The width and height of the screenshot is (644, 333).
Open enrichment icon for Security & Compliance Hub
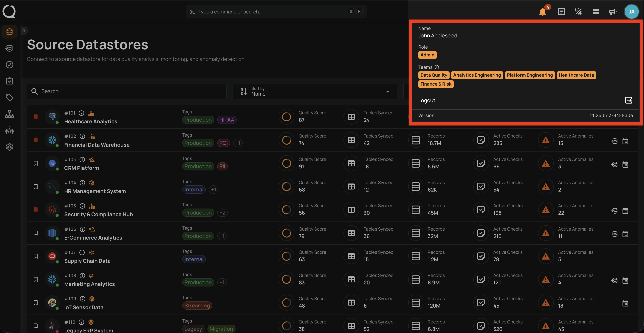pos(614,211)
